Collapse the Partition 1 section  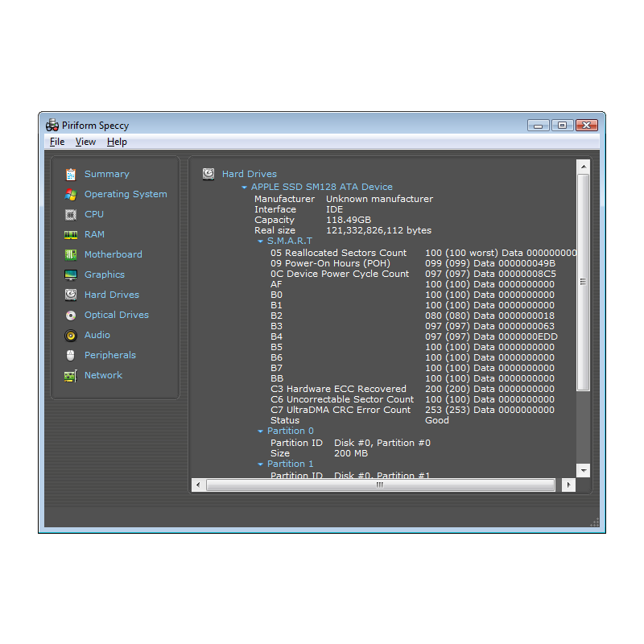(260, 464)
